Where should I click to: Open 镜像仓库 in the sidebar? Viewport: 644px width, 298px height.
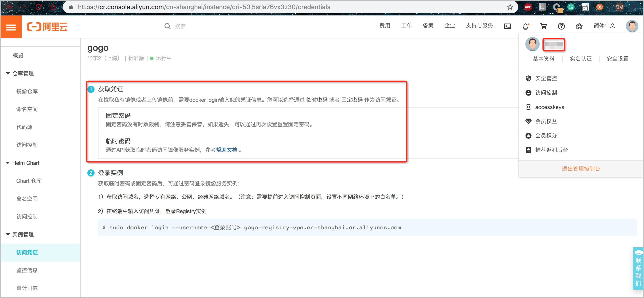click(27, 91)
